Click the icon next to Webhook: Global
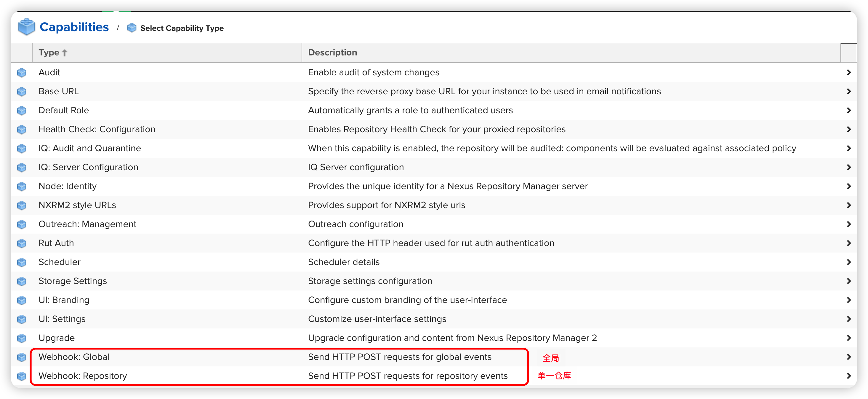 click(x=22, y=357)
